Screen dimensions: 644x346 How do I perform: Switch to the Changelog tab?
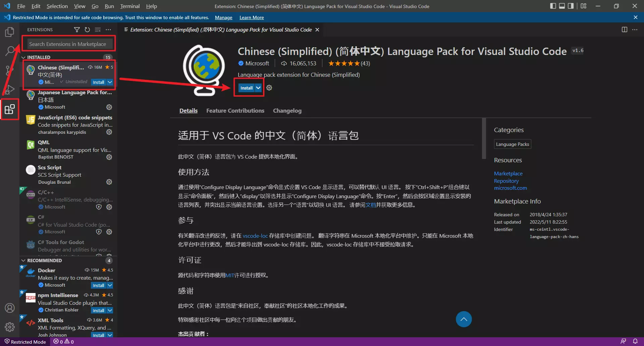click(x=287, y=111)
